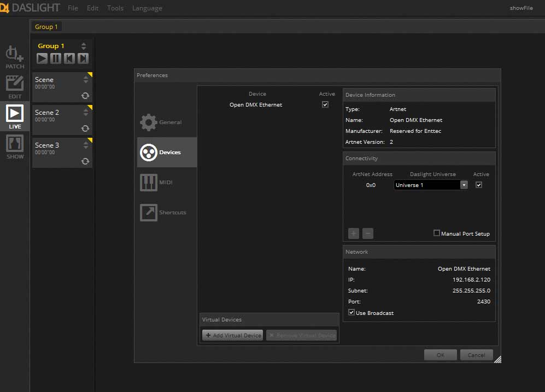Select Open DMX Ethernet in device list

(255, 104)
